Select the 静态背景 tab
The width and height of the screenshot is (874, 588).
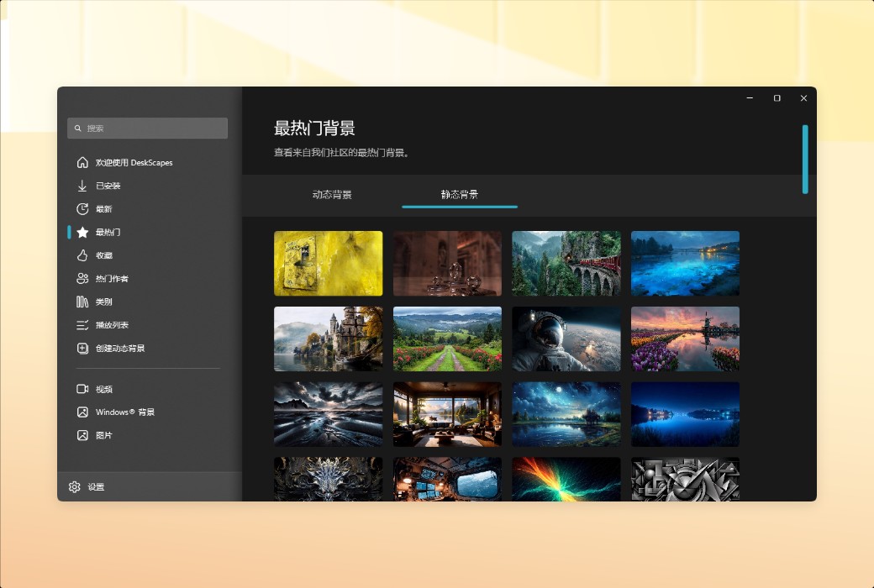click(x=459, y=194)
